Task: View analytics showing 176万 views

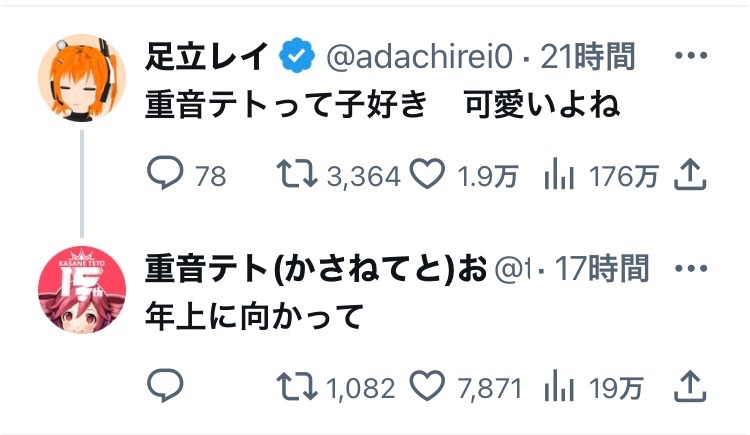Action: pyautogui.click(x=558, y=175)
